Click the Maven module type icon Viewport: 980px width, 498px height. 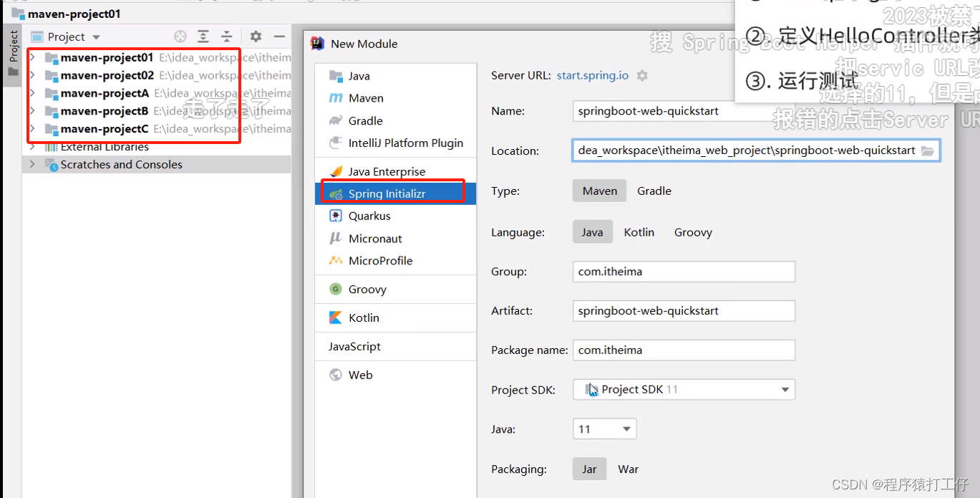(x=335, y=98)
